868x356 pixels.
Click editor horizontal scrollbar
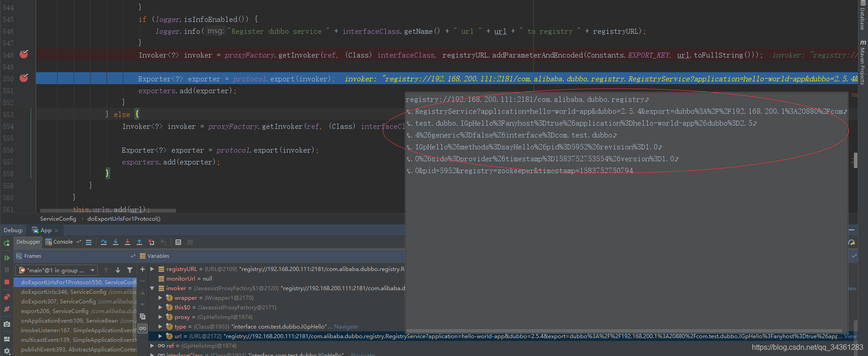coord(108,211)
